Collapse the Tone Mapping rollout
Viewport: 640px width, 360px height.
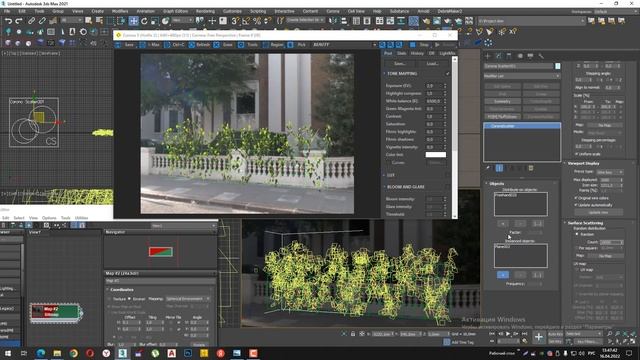[384, 73]
